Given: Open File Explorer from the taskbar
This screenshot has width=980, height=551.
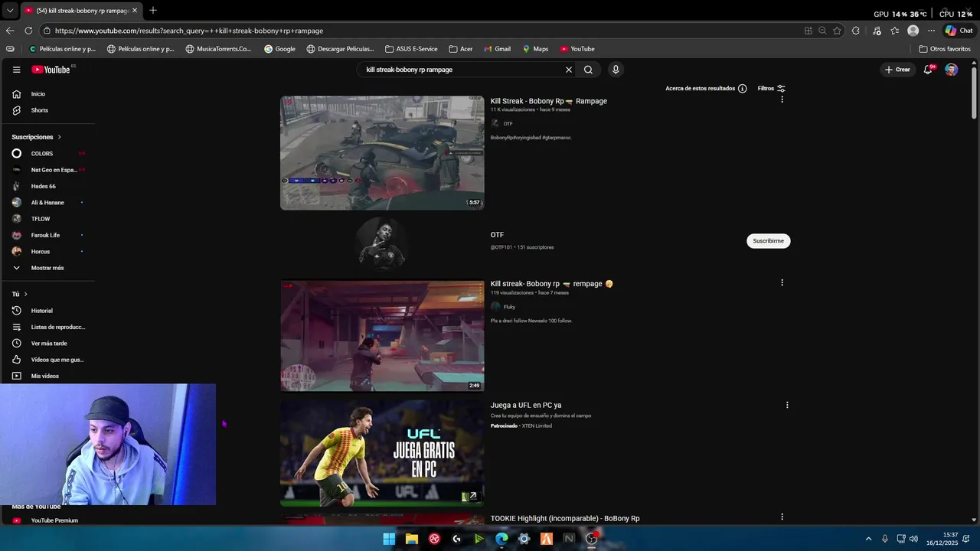Looking at the screenshot, I should (x=411, y=539).
